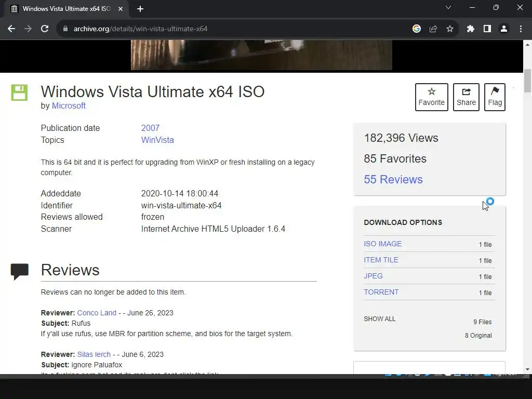The width and height of the screenshot is (532, 399).
Task: Open the Chrome profile avatar
Action: (x=504, y=29)
